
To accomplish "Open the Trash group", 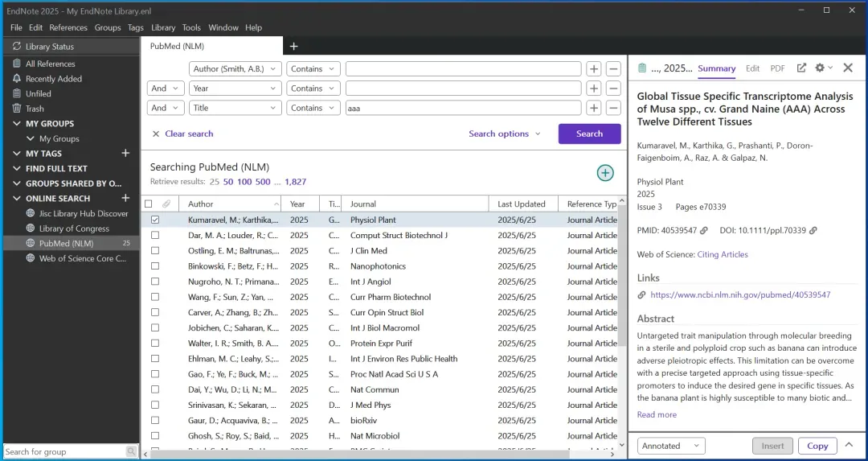I will coord(35,109).
